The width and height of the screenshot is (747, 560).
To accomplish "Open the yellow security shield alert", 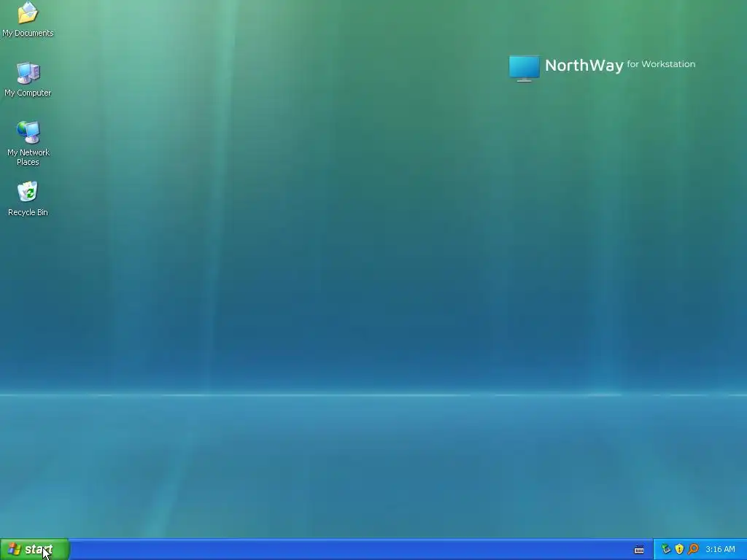I will [x=679, y=550].
